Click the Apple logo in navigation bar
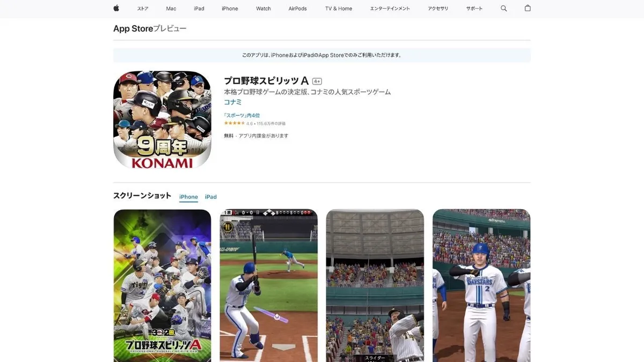 tap(116, 9)
